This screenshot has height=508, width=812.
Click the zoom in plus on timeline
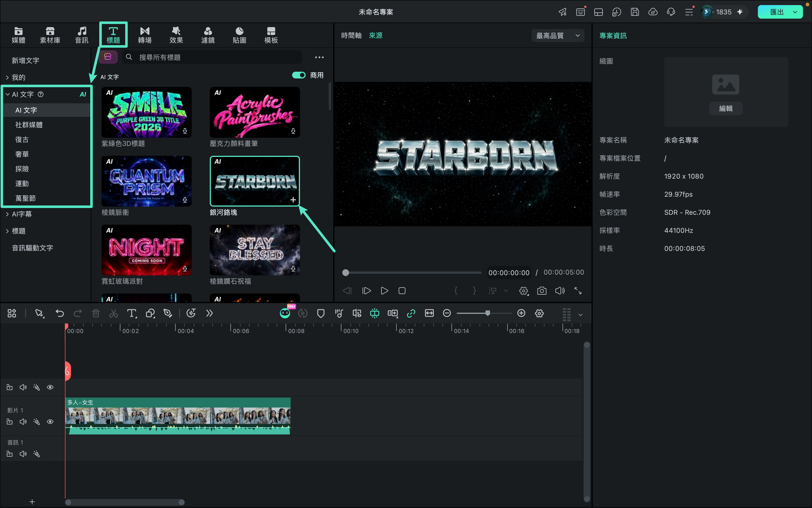(521, 313)
